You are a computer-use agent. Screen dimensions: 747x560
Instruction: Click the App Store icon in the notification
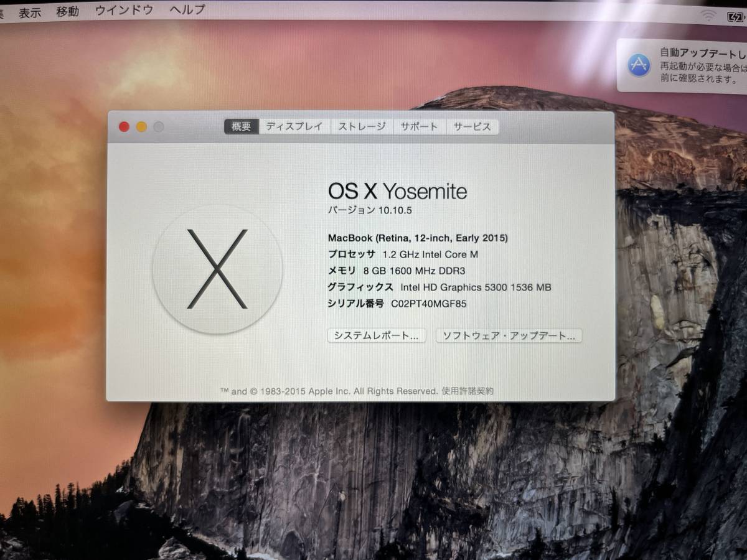pyautogui.click(x=639, y=65)
